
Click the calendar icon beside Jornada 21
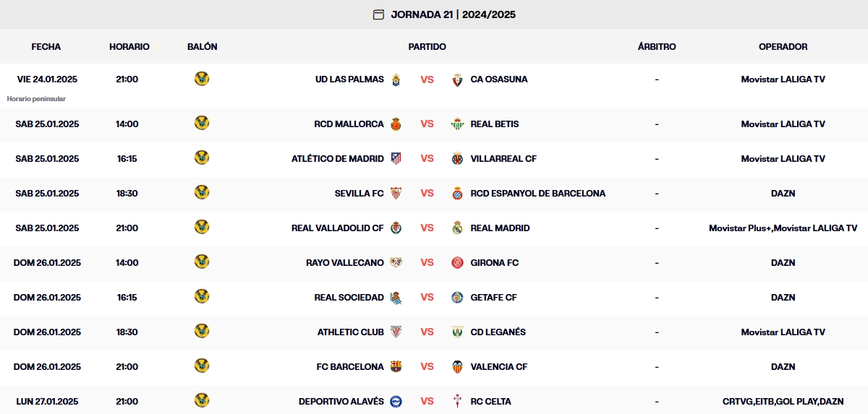pyautogui.click(x=378, y=14)
